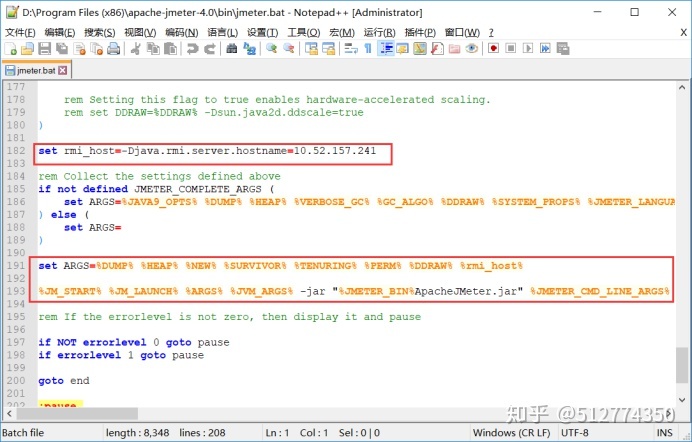Screen dimensions: 692x442
Task: Open the 插件(P) menu
Action: tap(420, 33)
